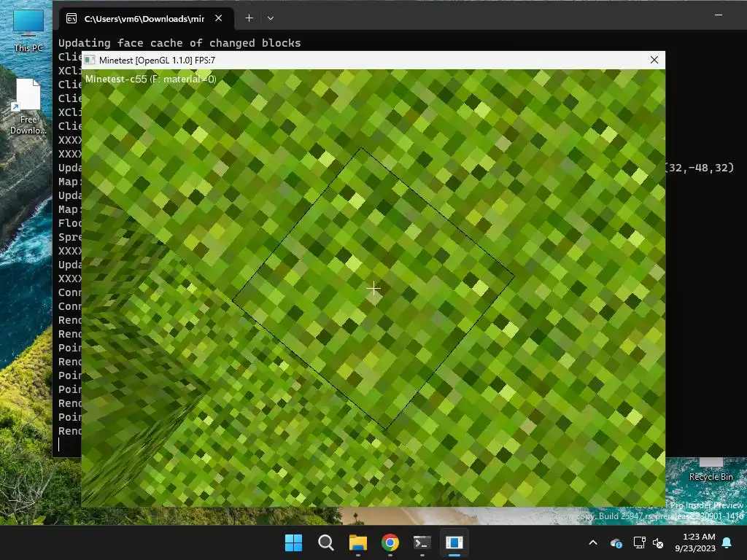Click the '(32,-48,32)' terminal text
This screenshot has height=560, width=747.
tap(700, 168)
